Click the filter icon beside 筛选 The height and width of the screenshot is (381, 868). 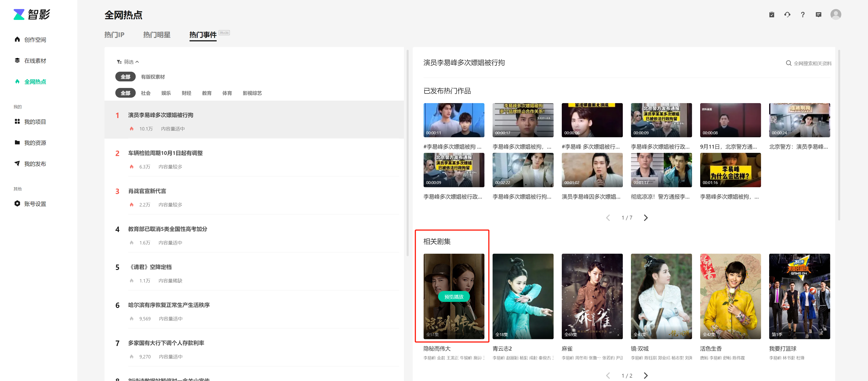(x=119, y=62)
